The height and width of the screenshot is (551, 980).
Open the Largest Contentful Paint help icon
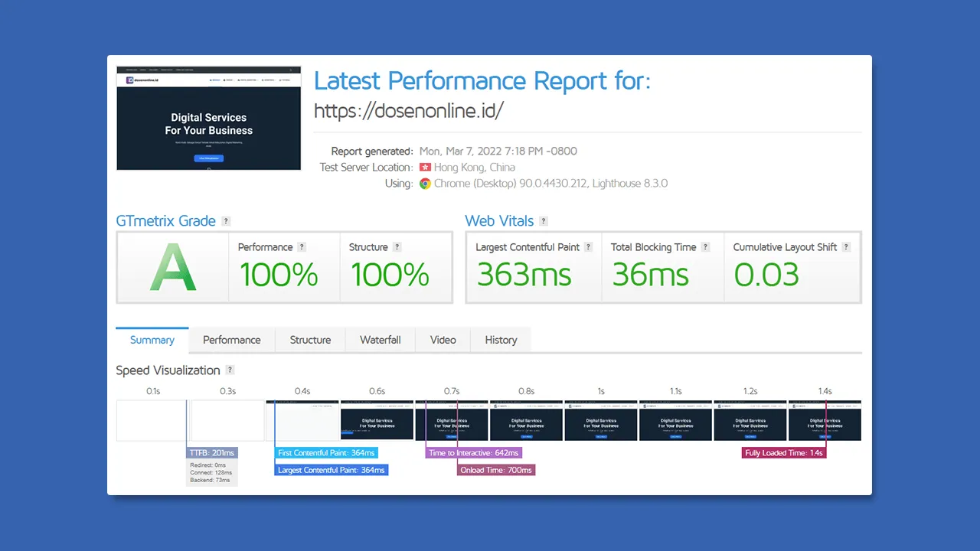pyautogui.click(x=587, y=246)
